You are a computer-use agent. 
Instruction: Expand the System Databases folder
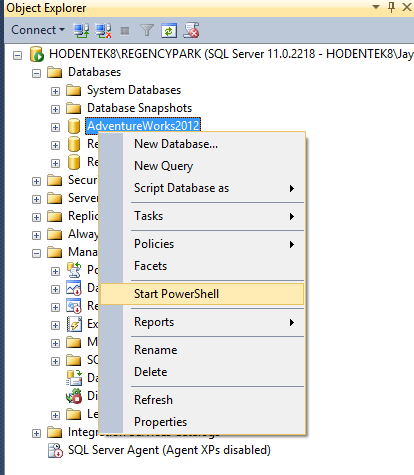[55, 91]
